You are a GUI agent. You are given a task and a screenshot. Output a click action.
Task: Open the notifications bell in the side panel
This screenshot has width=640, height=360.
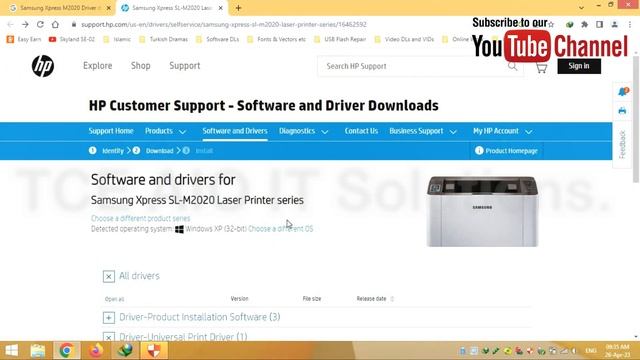click(623, 91)
